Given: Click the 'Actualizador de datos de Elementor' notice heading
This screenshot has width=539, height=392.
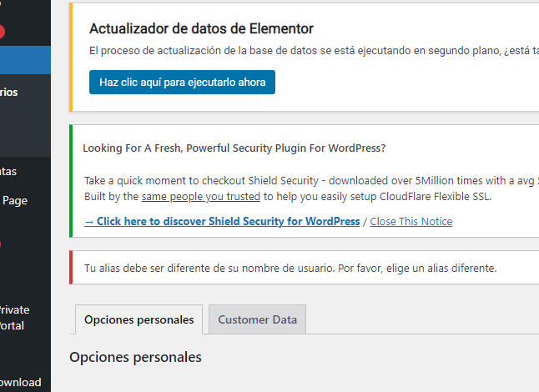Looking at the screenshot, I should (x=201, y=29).
